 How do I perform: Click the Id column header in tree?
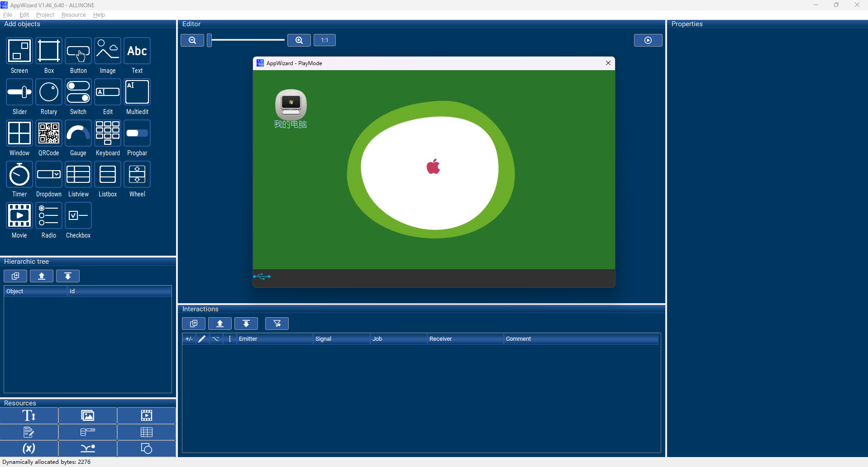[119, 291]
